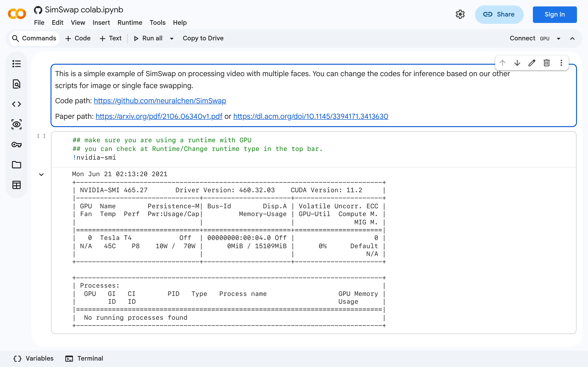Open the table of contents sidebar

coord(17,64)
